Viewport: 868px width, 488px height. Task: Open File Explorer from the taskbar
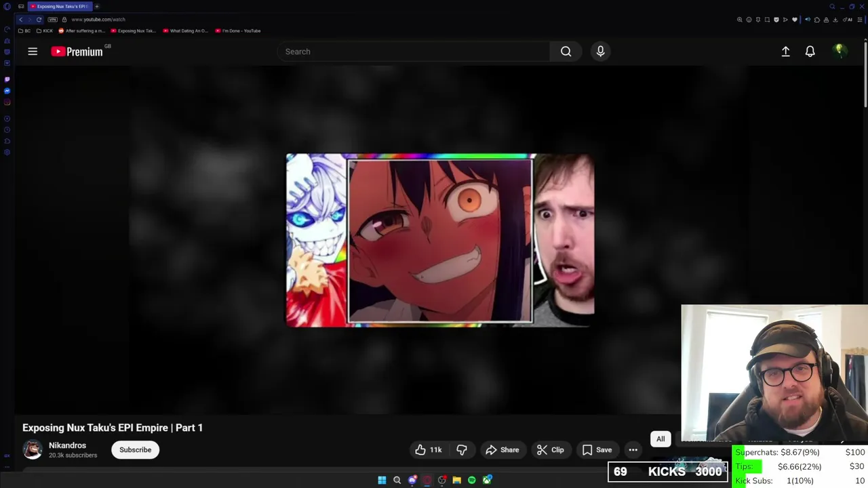click(456, 480)
